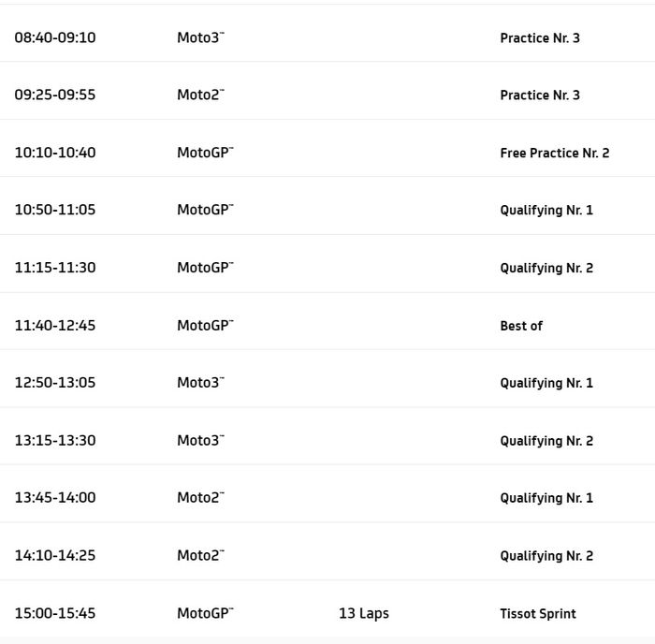Screen dimensions: 655x644
Task: Open MotoGP Qualifying Nr. 1 at 10:50
Action: click(546, 211)
